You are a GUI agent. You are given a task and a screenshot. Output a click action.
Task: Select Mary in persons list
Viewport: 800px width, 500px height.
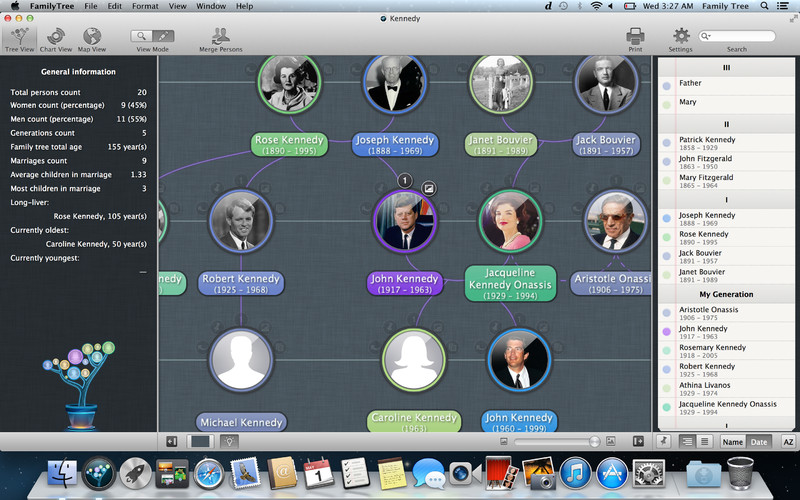pyautogui.click(x=727, y=105)
